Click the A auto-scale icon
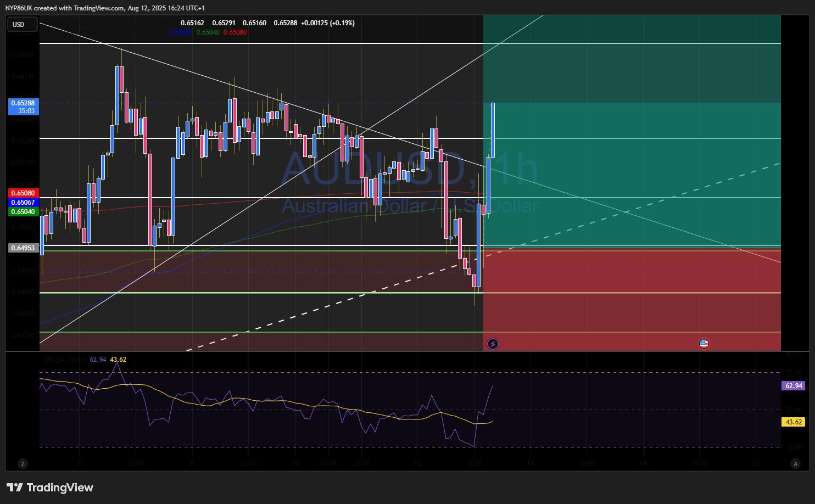 pyautogui.click(x=795, y=464)
